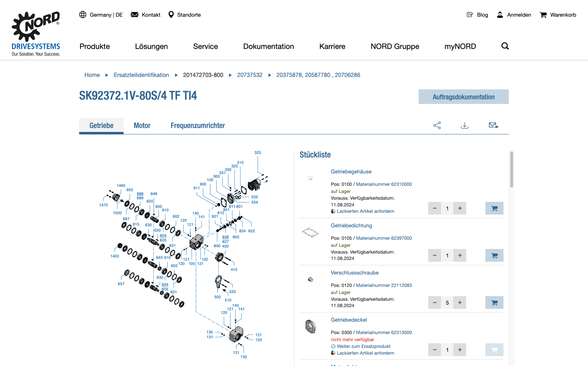This screenshot has width=588, height=366.
Task: Increase quantity for Getriebedeckel
Action: click(x=460, y=350)
